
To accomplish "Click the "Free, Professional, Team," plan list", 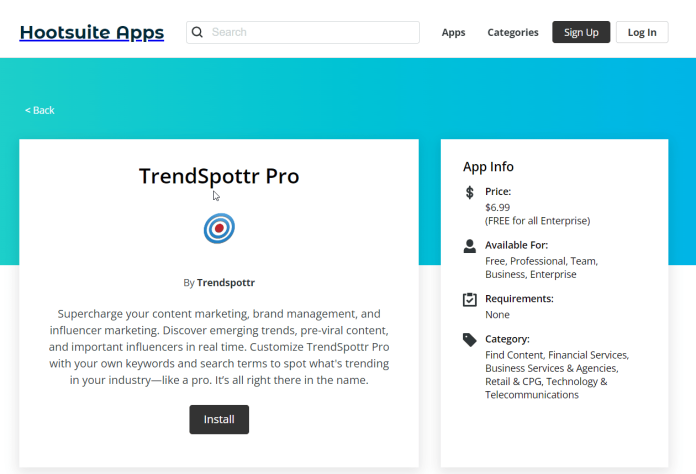I will (542, 261).
